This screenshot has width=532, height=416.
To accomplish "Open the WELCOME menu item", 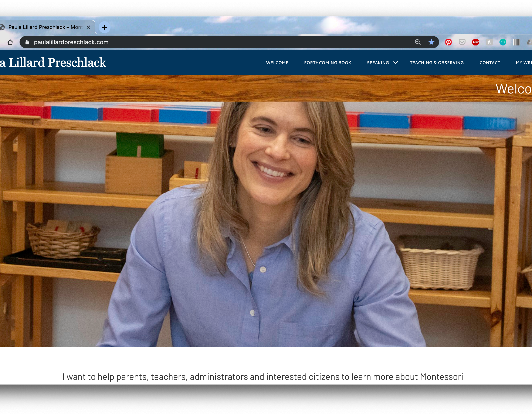I will [277, 63].
